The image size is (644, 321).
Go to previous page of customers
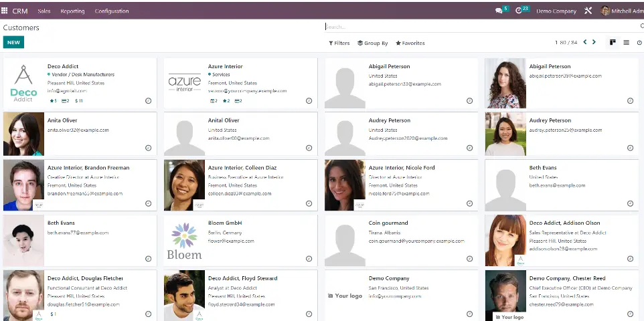pyautogui.click(x=585, y=42)
